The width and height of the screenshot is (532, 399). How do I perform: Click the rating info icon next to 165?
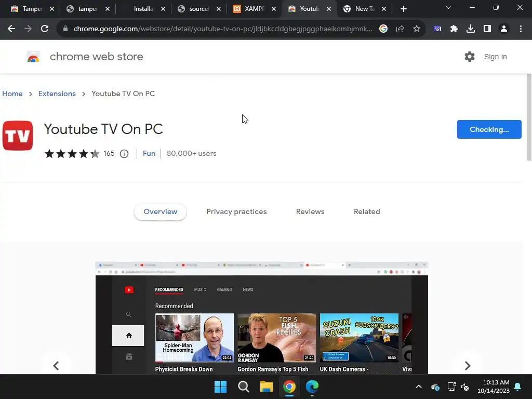tap(124, 154)
